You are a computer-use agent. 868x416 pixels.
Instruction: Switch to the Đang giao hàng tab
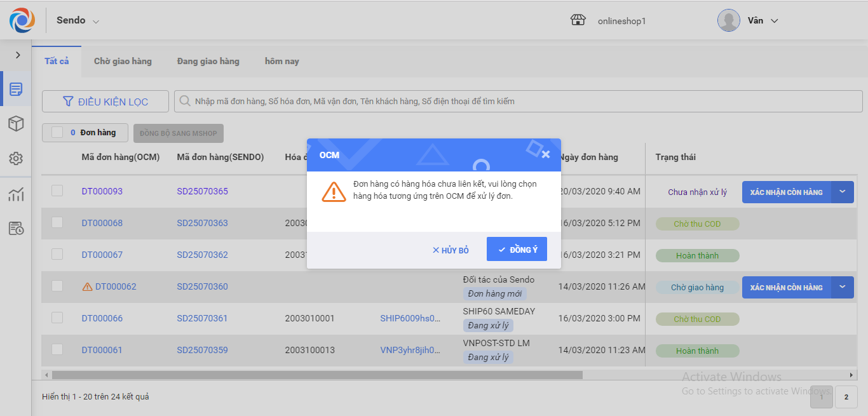[208, 62]
